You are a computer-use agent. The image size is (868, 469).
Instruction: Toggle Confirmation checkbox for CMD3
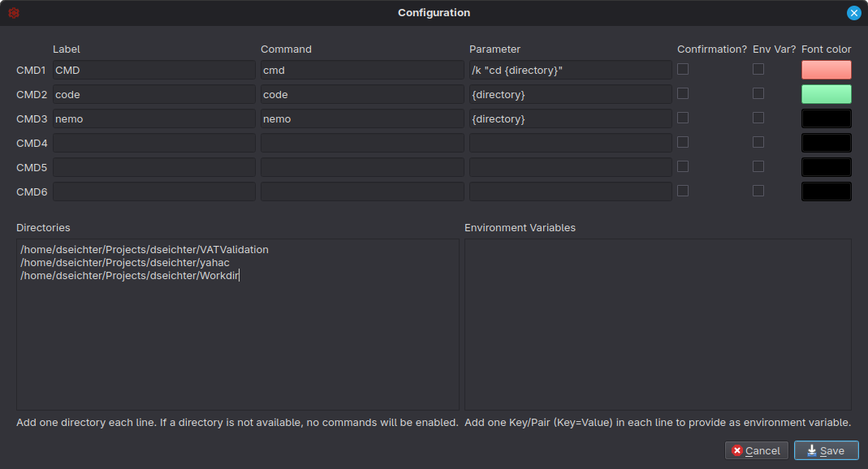[682, 118]
